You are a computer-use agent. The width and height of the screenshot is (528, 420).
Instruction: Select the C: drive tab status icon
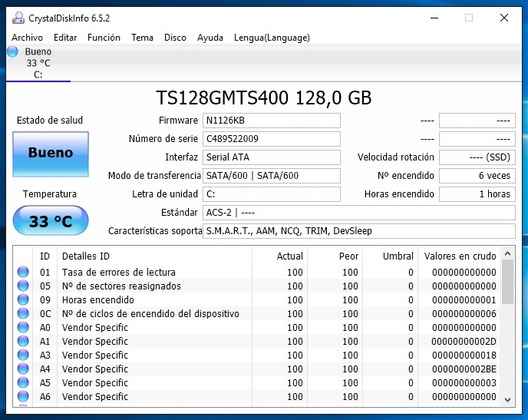pos(12,51)
